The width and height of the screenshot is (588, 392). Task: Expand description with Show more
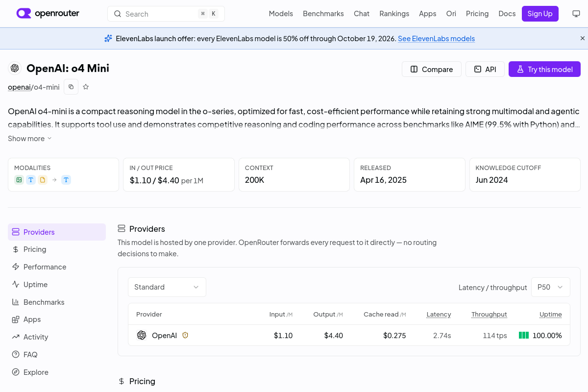[x=30, y=139]
